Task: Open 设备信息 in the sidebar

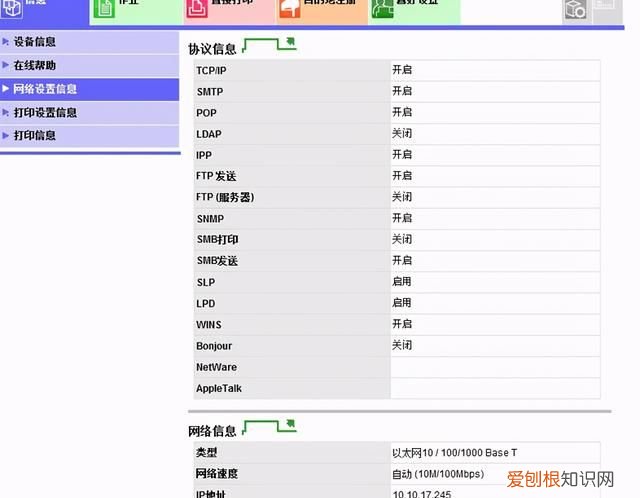Action: [89, 42]
